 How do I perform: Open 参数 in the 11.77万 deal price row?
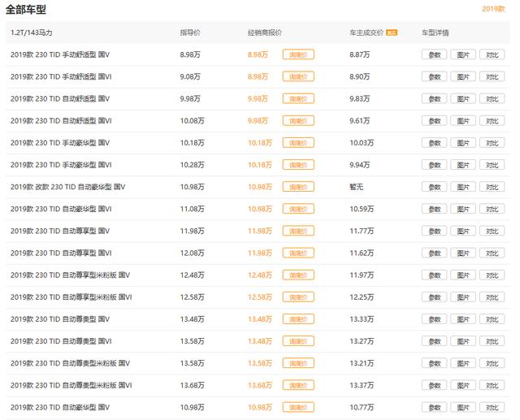click(x=434, y=231)
